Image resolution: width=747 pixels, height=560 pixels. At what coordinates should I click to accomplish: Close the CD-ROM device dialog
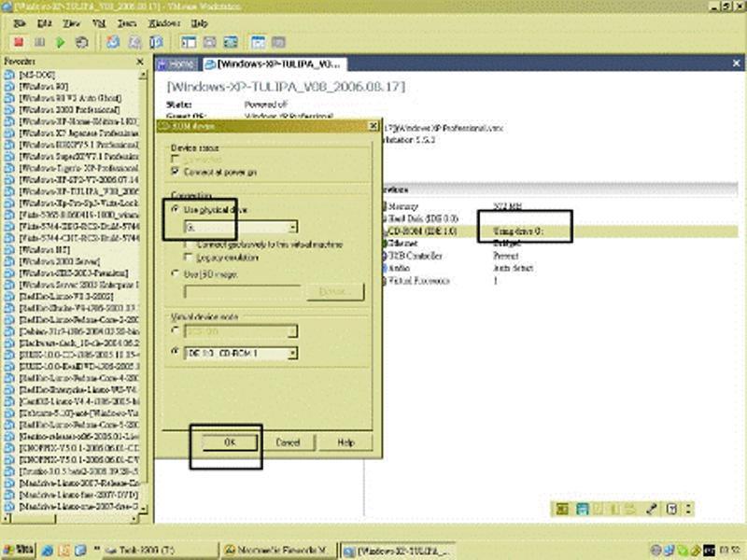click(x=373, y=126)
